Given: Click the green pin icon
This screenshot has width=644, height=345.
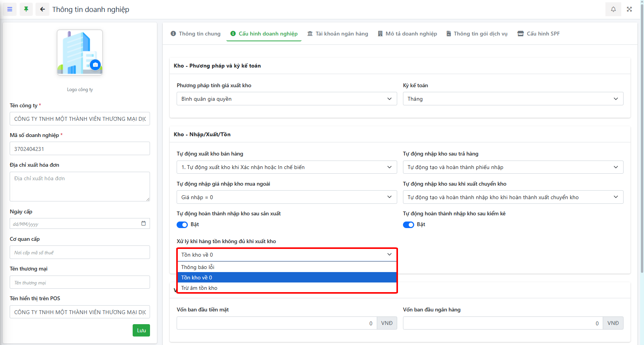Looking at the screenshot, I should tap(26, 9).
